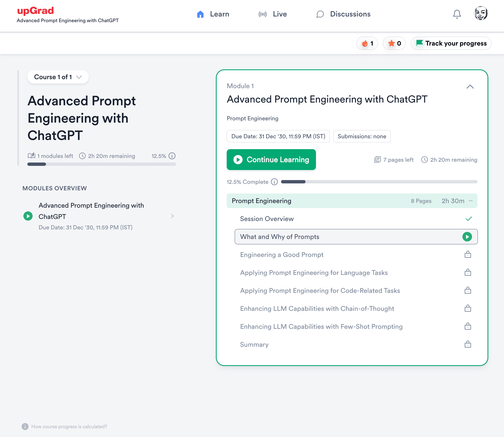Click Track your progress button
This screenshot has width=504, height=437.
451,43
